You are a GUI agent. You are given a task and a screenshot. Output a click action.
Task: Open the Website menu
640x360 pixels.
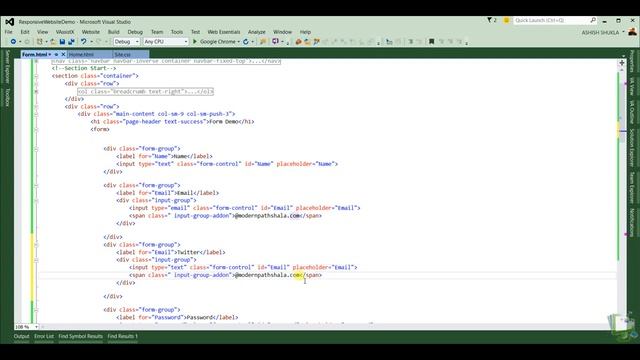coord(91,32)
